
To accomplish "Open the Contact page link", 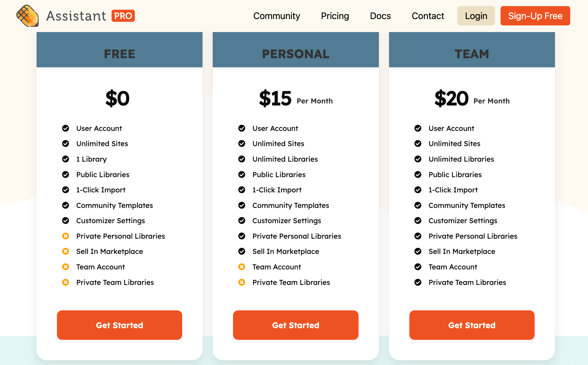I will pos(428,16).
